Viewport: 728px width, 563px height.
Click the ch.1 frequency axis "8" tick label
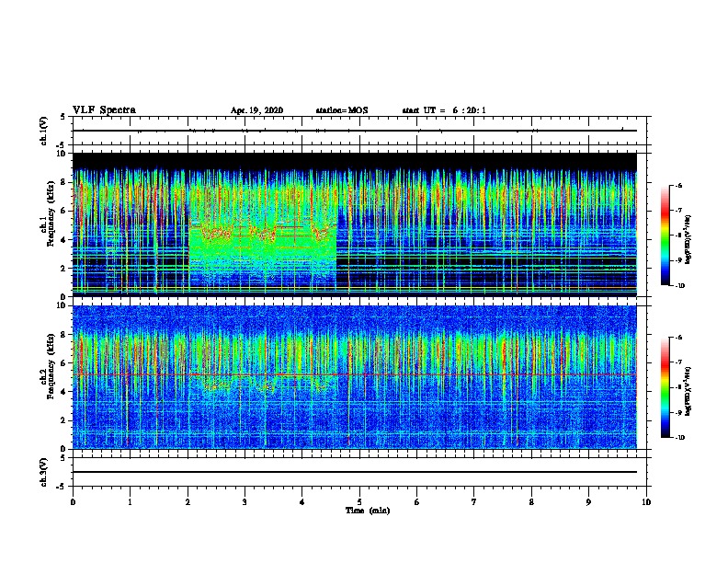pyautogui.click(x=63, y=182)
